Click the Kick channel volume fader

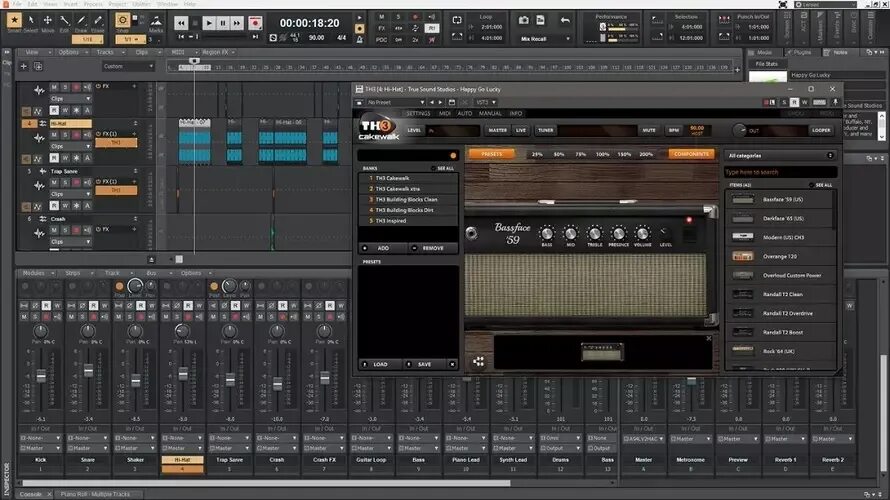(x=41, y=375)
